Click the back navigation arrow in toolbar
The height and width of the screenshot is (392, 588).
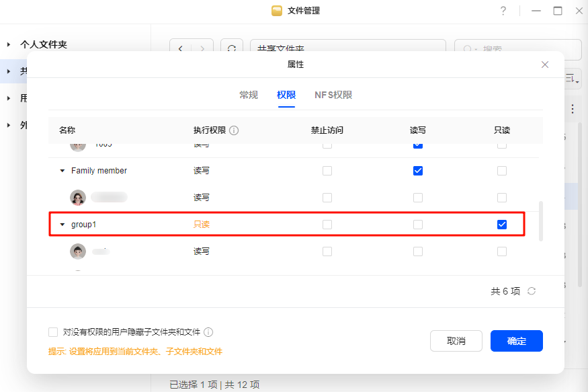[x=181, y=49]
